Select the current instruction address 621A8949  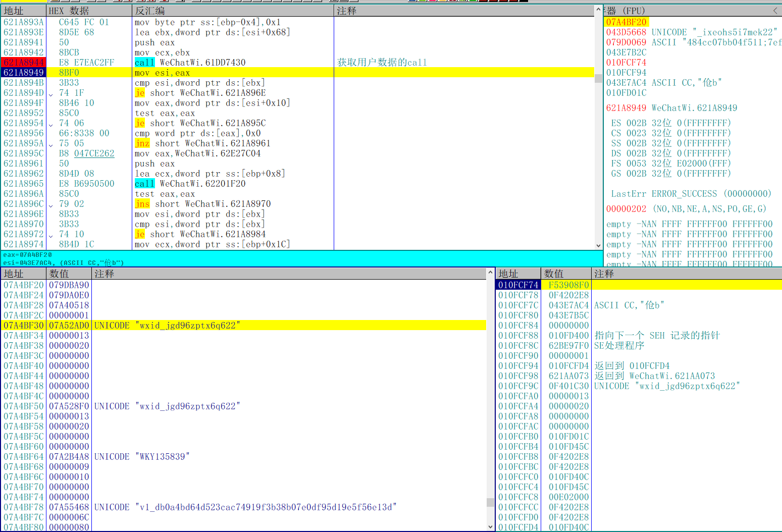click(23, 73)
